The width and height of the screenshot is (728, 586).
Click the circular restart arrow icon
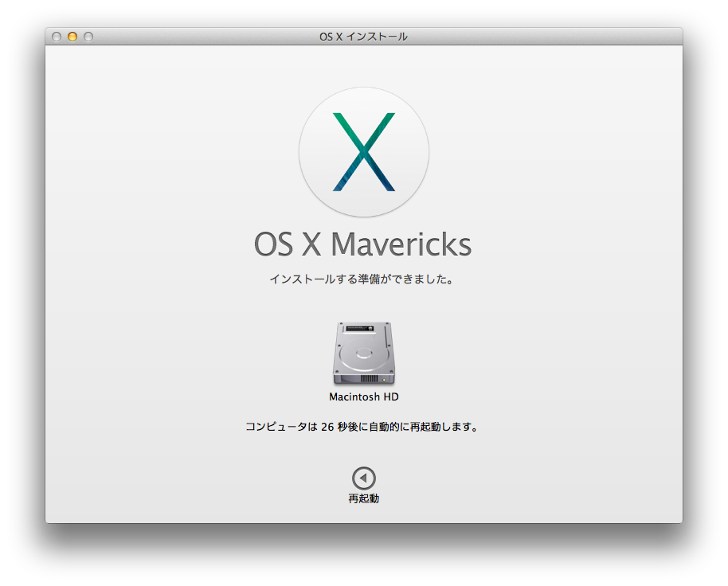[x=363, y=478]
